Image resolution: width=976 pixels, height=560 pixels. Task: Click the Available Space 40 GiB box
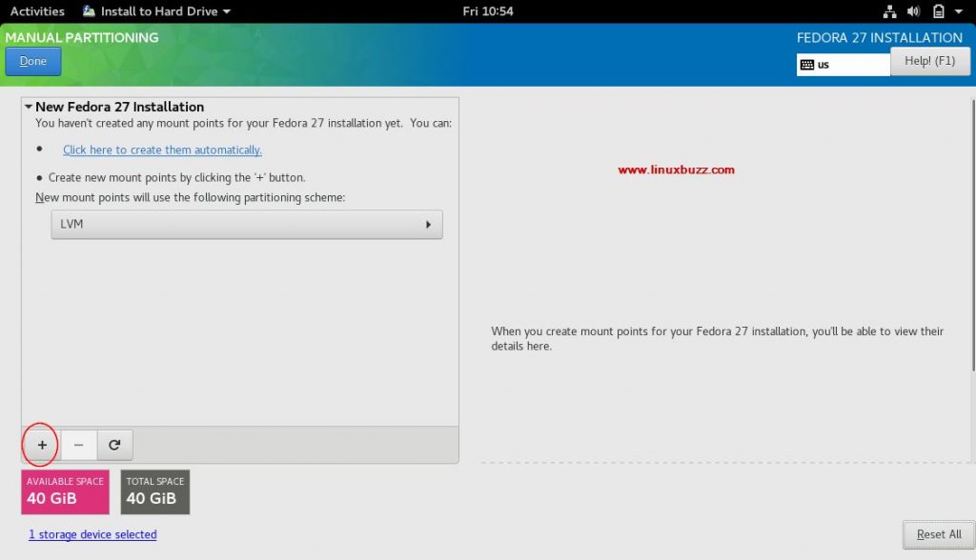coord(66,492)
